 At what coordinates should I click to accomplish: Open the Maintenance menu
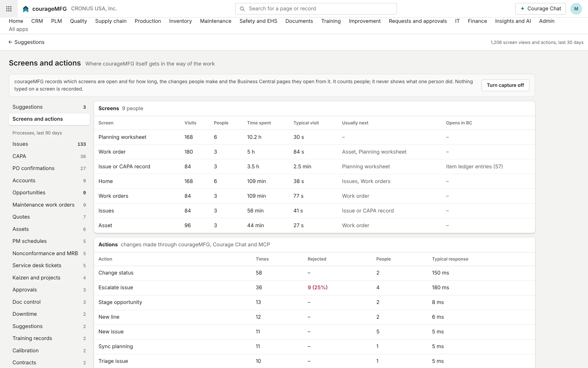pyautogui.click(x=216, y=21)
